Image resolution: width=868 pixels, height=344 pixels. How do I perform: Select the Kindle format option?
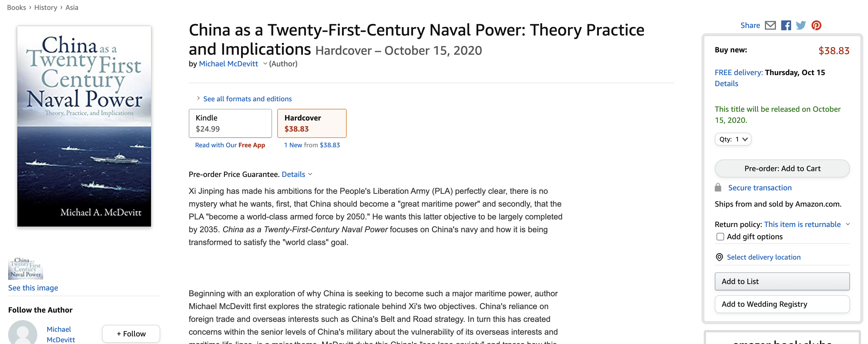(230, 123)
